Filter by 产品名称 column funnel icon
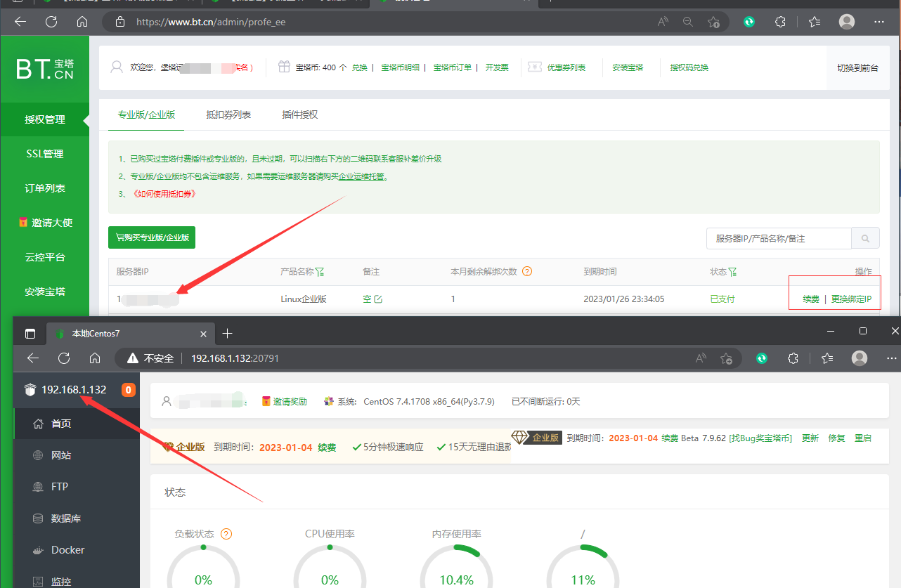Image resolution: width=901 pixels, height=588 pixels. 320,271
